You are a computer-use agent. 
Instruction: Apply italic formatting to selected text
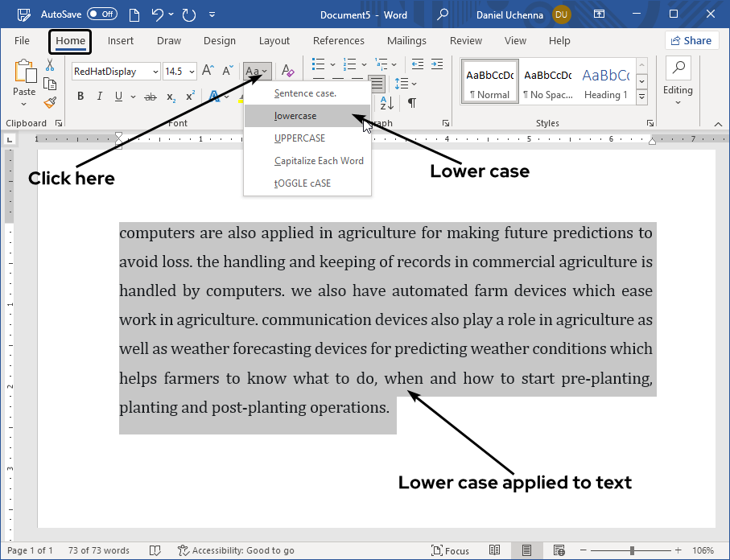coord(98,96)
